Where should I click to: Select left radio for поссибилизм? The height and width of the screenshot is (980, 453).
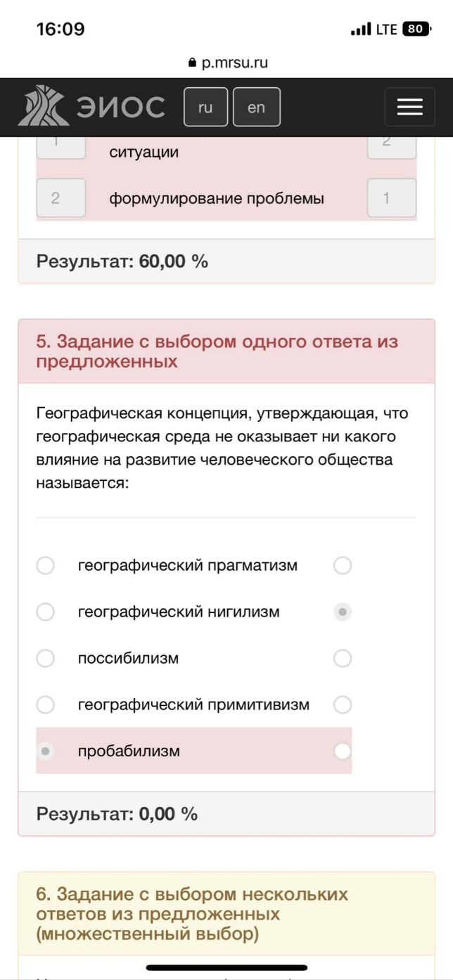(45, 658)
